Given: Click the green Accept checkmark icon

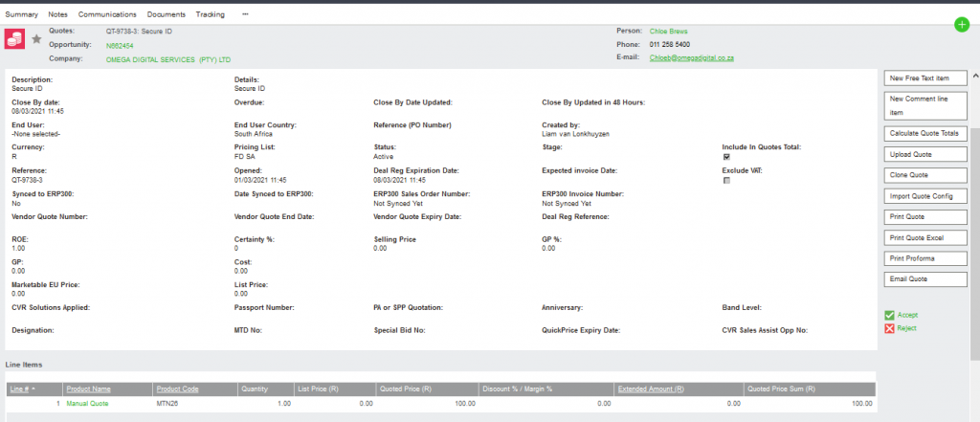Looking at the screenshot, I should click(x=889, y=314).
